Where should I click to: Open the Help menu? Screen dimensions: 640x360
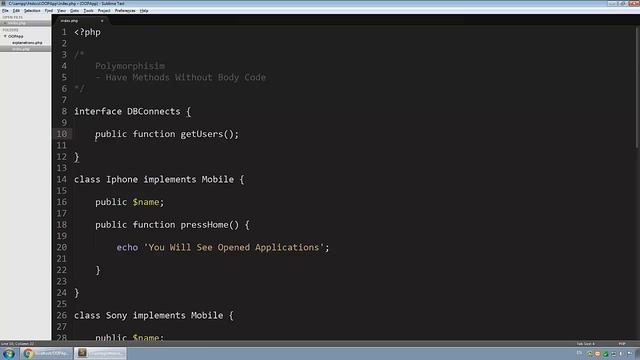[x=144, y=11]
